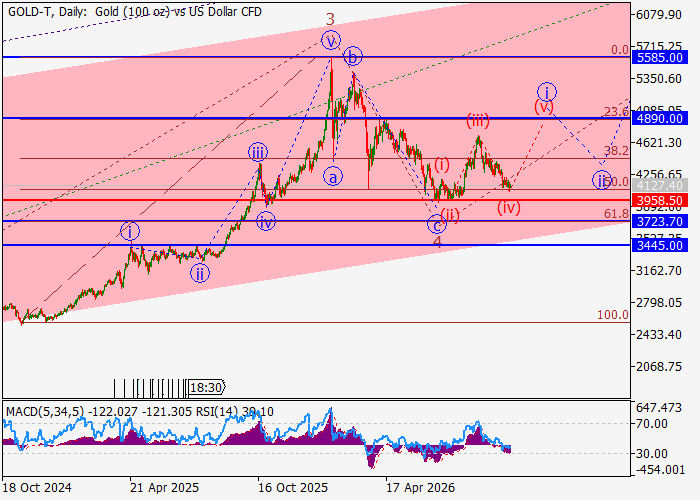
Task: Select the circled iv wave label
Action: [266, 222]
